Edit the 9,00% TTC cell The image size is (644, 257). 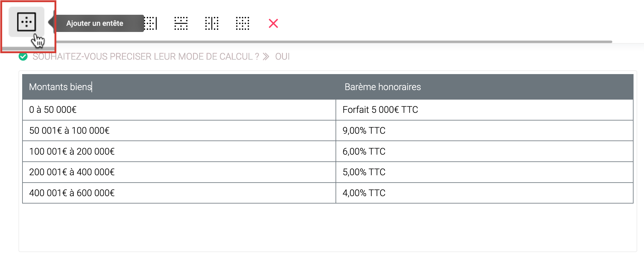pos(364,131)
